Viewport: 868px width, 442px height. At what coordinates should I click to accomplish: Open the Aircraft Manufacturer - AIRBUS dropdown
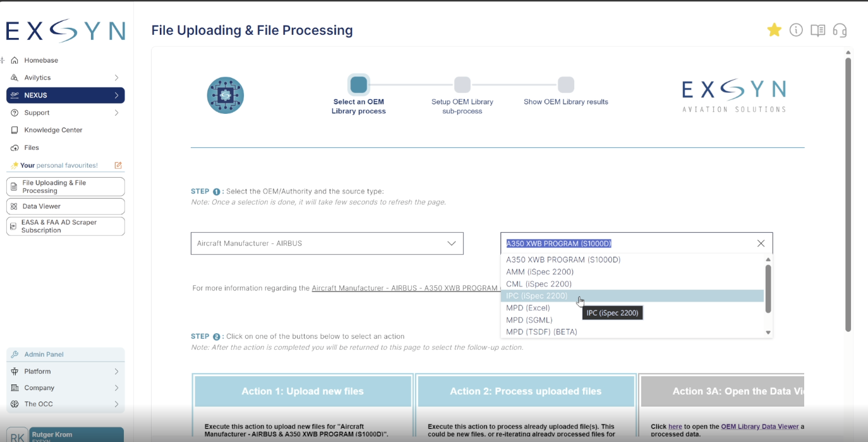(x=327, y=243)
